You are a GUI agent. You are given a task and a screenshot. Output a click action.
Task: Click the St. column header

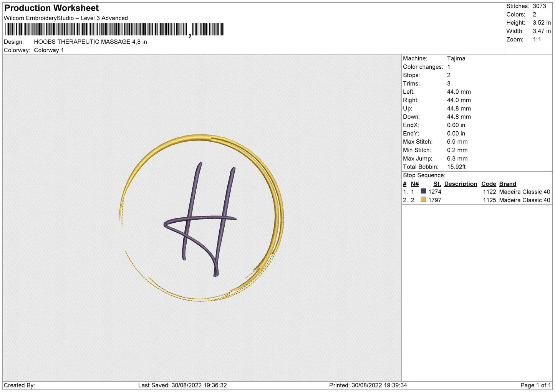coord(437,184)
